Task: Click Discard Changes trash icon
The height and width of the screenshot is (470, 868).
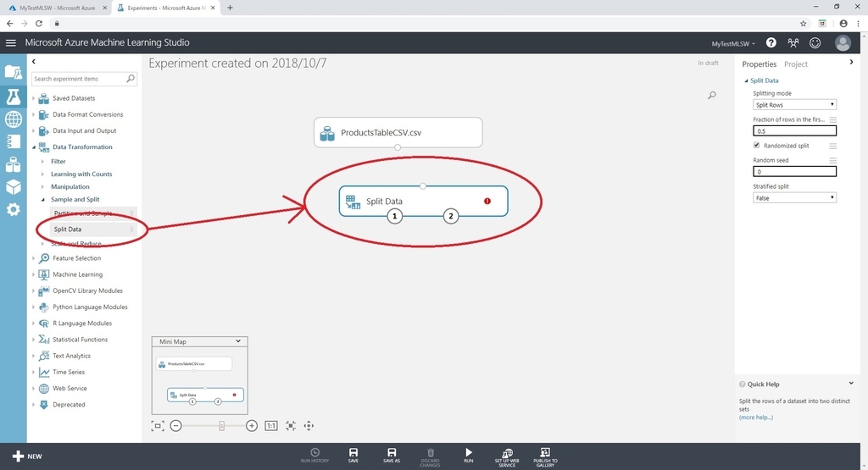Action: tap(430, 456)
